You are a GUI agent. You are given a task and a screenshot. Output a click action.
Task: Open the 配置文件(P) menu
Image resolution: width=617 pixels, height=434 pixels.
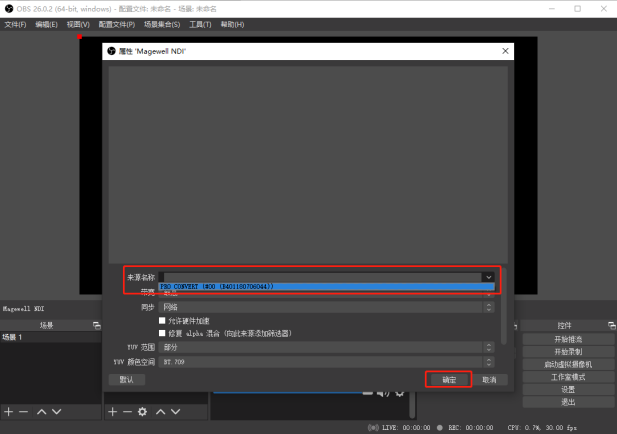[x=117, y=24]
